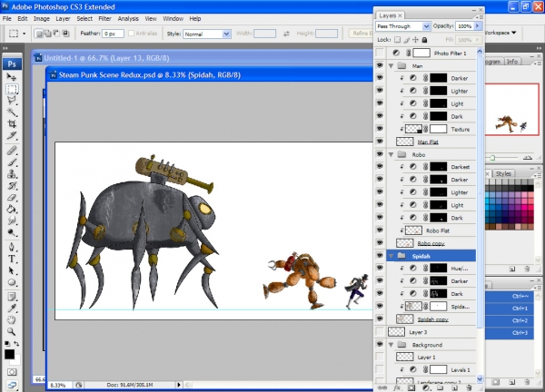This screenshot has height=392, width=545.
Task: Toggle Quick Mask mode icon
Action: [x=12, y=372]
